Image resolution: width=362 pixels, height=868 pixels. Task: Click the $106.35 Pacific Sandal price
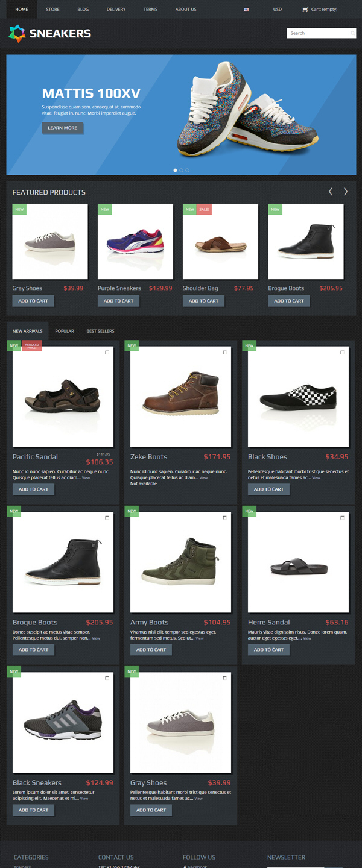point(100,462)
